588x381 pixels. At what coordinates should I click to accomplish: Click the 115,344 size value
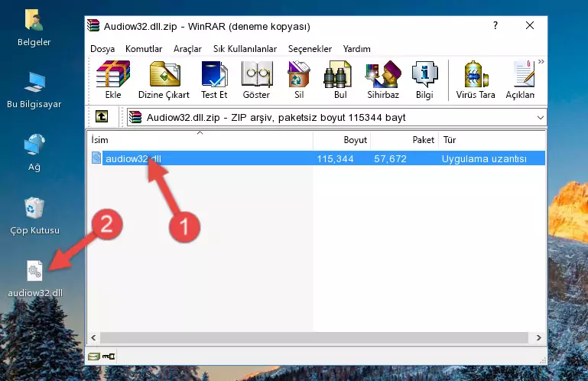point(335,159)
